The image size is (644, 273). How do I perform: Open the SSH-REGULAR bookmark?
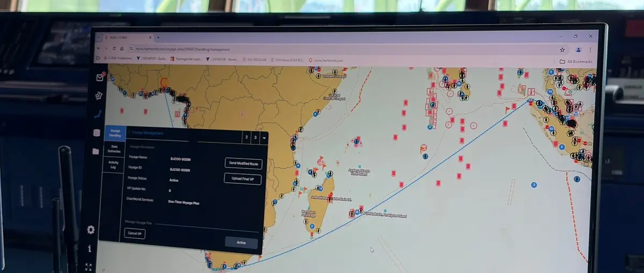[255, 60]
